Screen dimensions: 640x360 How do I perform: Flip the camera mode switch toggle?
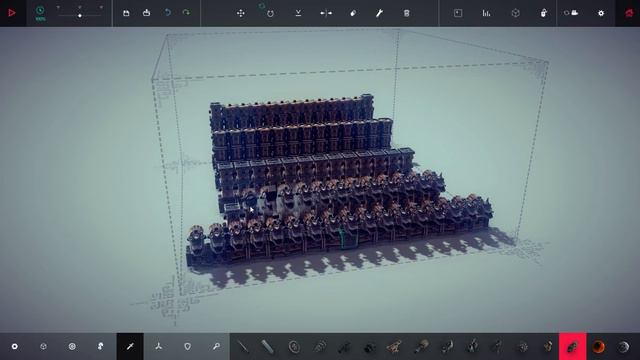[571, 13]
